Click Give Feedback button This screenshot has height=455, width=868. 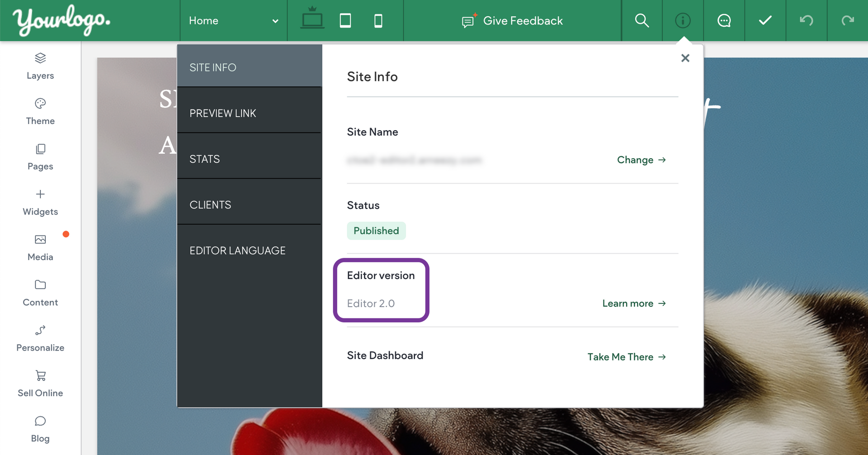(x=512, y=21)
